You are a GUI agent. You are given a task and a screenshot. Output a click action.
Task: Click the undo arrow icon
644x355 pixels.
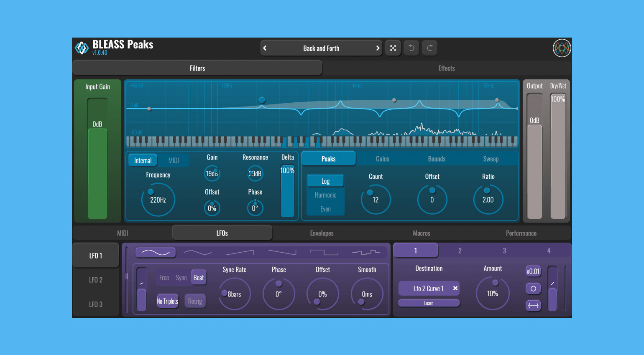tap(411, 48)
